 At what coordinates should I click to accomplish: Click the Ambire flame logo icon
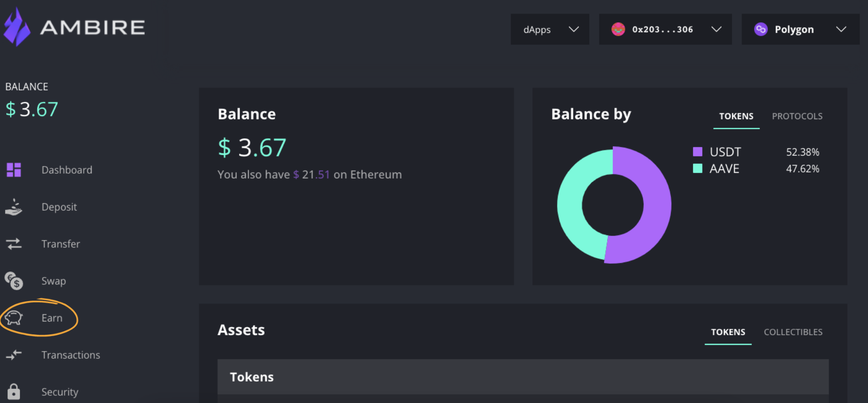pos(17,27)
